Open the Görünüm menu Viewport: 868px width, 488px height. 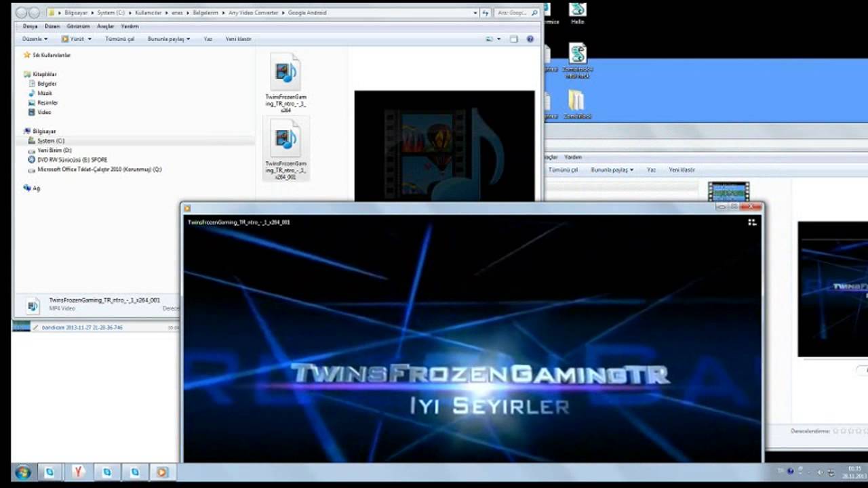coord(78,26)
